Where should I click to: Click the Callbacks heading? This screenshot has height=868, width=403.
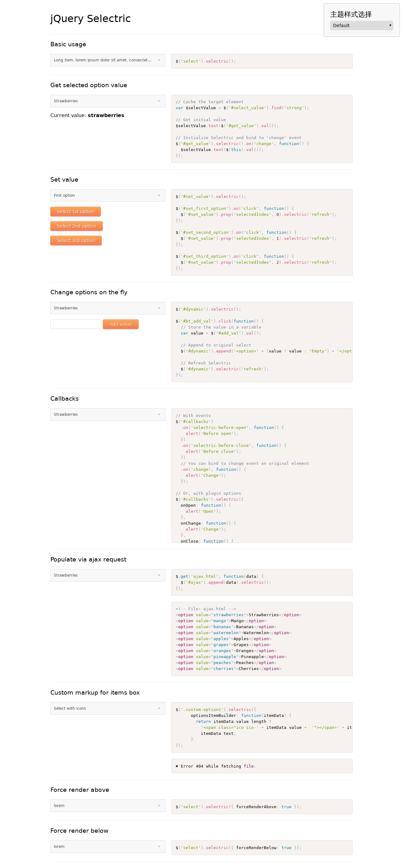64,399
